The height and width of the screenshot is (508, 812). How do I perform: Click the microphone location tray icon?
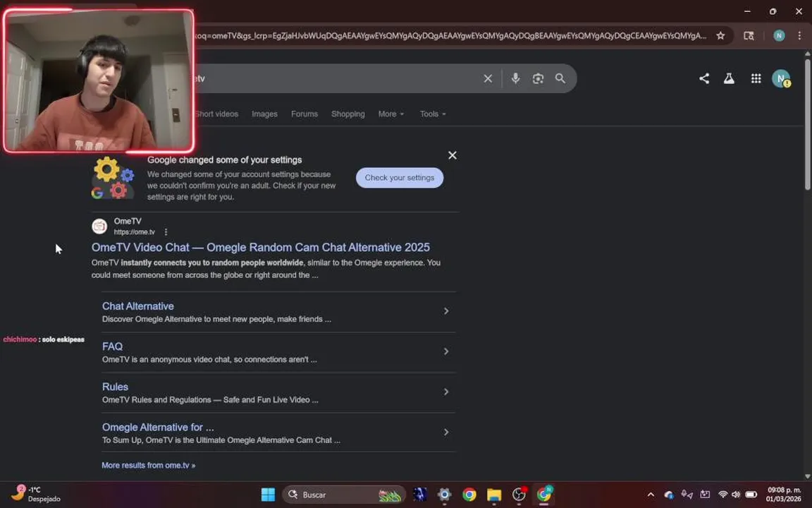[687, 495]
